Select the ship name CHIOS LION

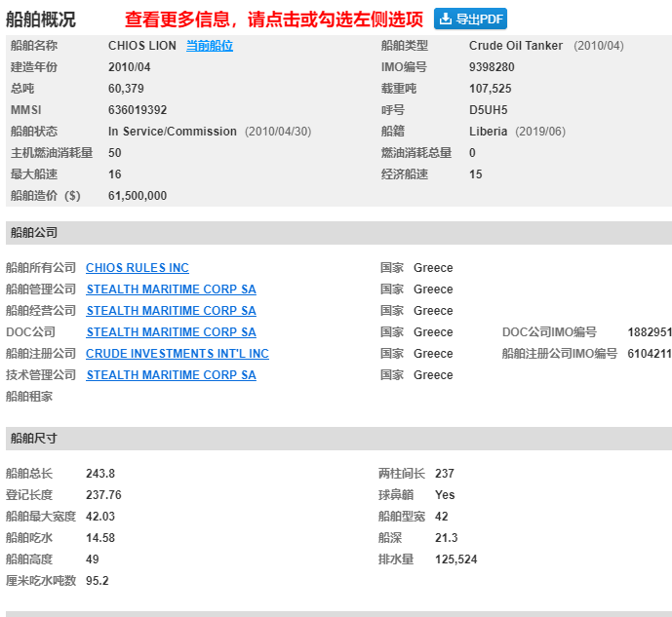[x=142, y=46]
